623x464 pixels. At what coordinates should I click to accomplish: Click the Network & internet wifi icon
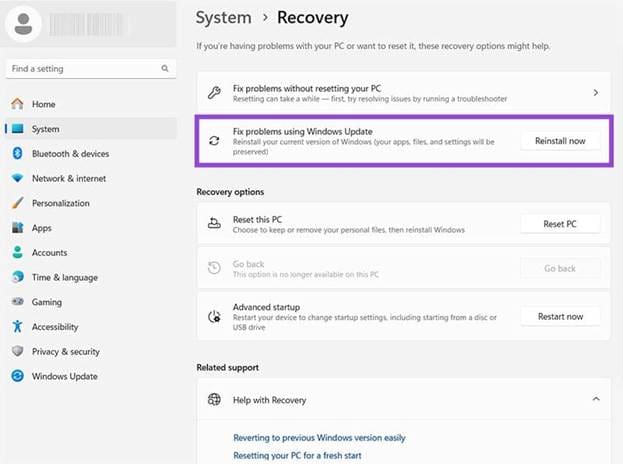click(17, 178)
